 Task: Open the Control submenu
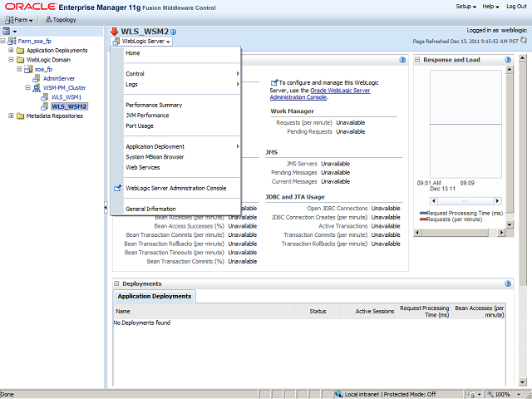[135, 74]
